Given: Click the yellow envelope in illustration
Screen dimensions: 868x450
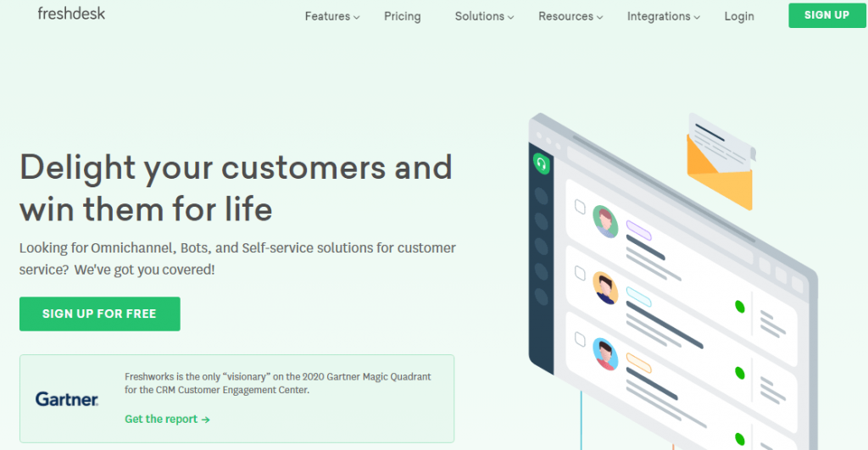Looking at the screenshot, I should [x=721, y=162].
